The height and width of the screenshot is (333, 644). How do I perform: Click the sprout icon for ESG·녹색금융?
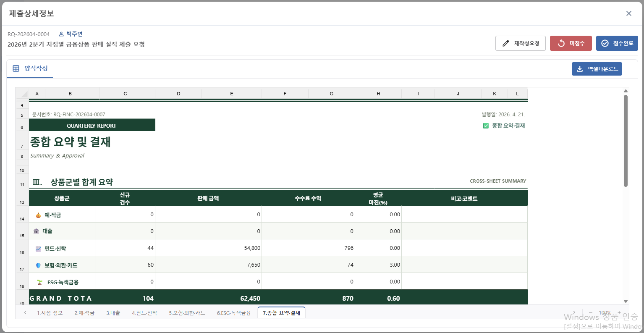[40, 282]
